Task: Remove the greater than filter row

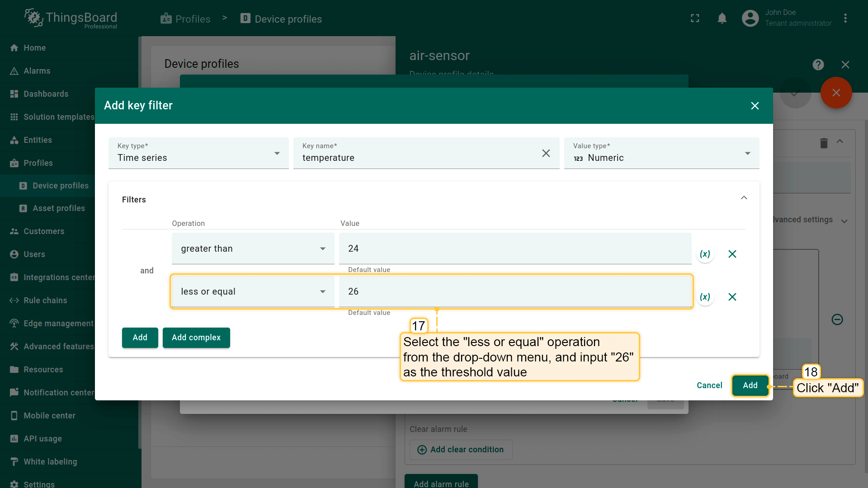Action: (732, 254)
